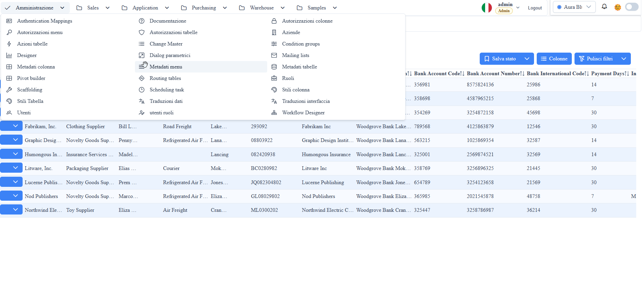
Task: Click the Pivot builder table icon
Action: click(9, 78)
